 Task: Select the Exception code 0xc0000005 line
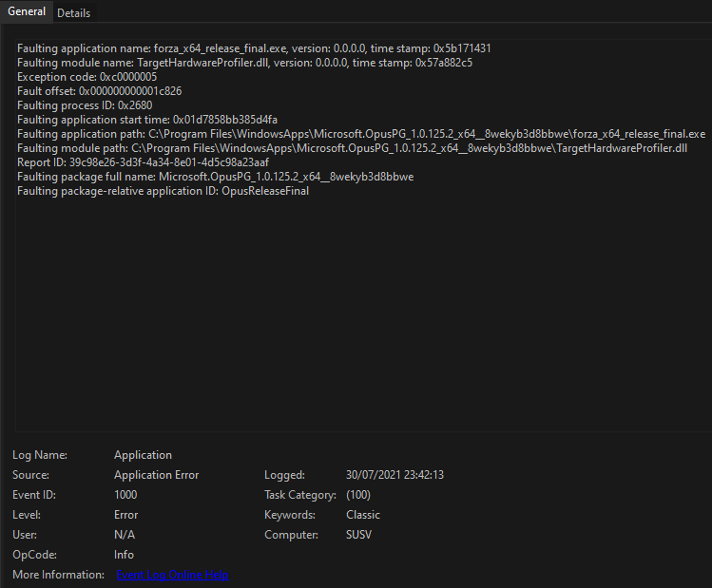pyautogui.click(x=87, y=77)
